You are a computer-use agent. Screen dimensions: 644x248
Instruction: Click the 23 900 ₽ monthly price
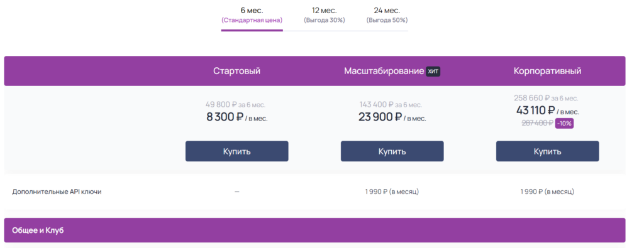point(380,117)
